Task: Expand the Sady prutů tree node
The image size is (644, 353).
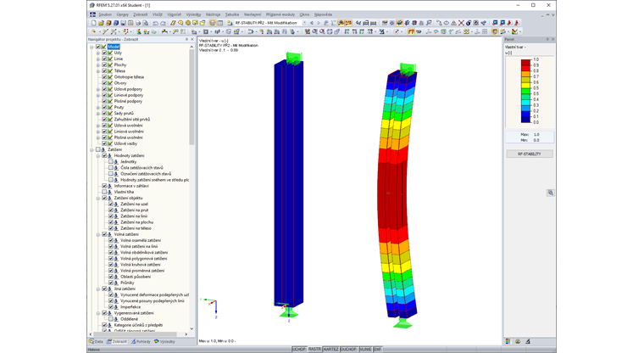Action: [98, 113]
